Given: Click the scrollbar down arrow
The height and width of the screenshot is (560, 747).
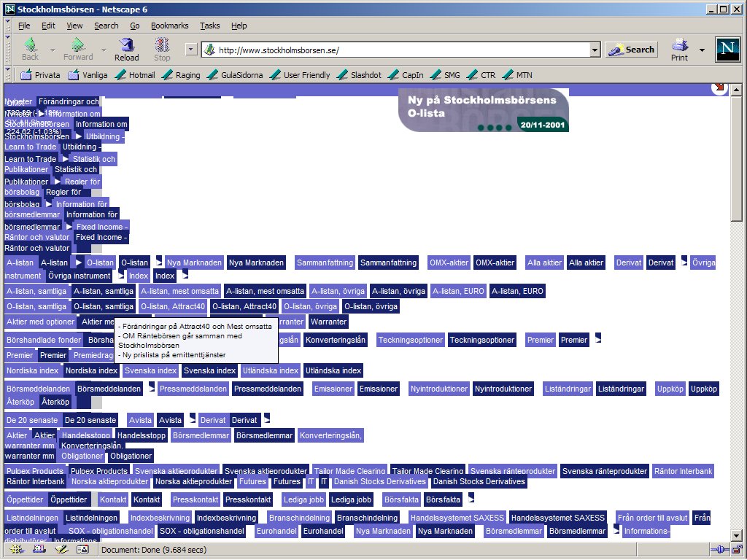Looking at the screenshot, I should pyautogui.click(x=736, y=536).
